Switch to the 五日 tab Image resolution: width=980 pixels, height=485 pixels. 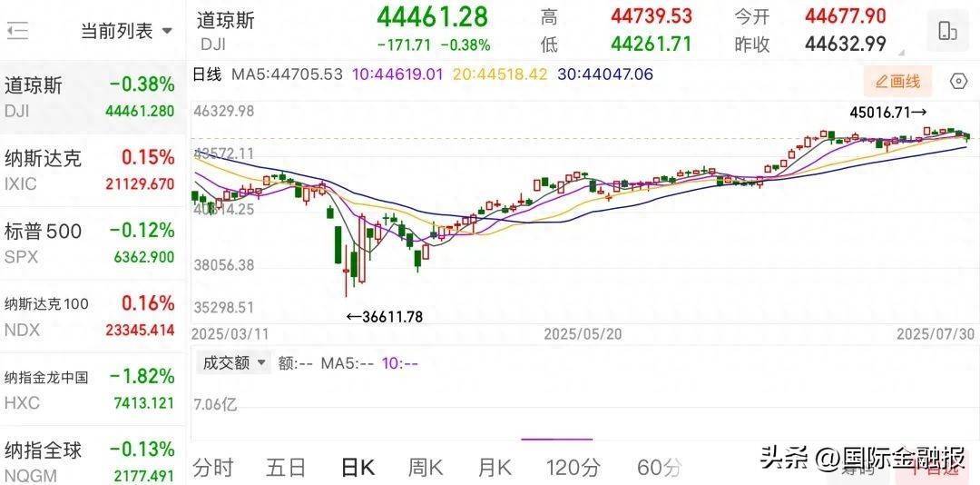(286, 467)
